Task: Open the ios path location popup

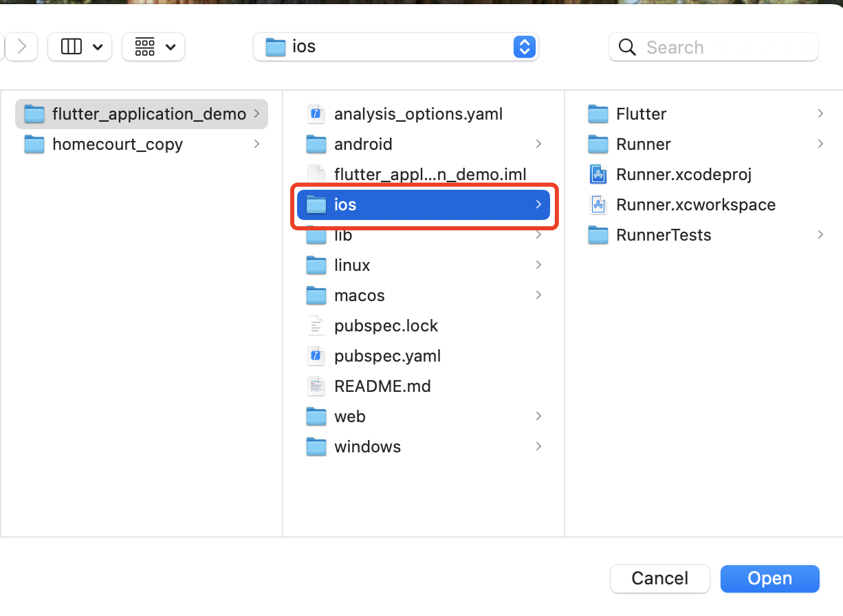Action: point(396,47)
